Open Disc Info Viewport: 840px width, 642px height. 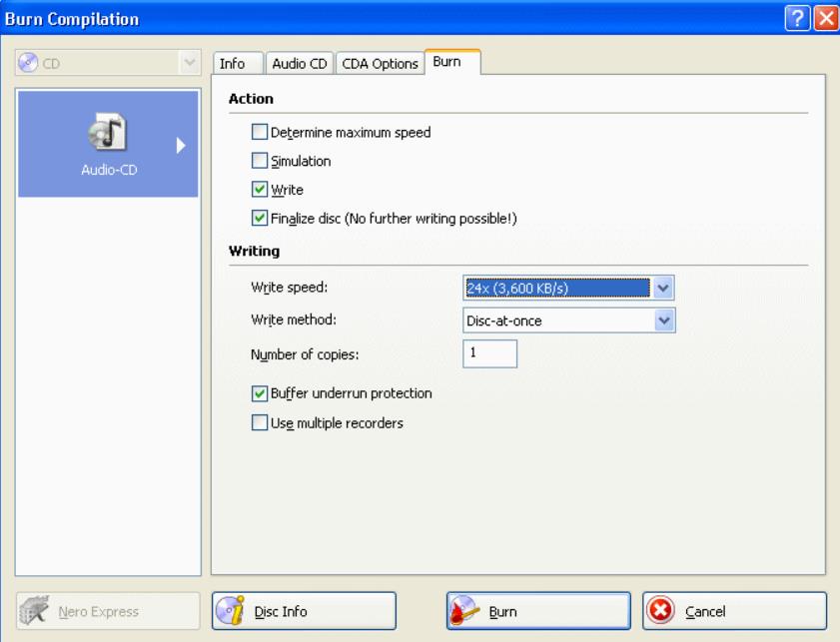[304, 611]
